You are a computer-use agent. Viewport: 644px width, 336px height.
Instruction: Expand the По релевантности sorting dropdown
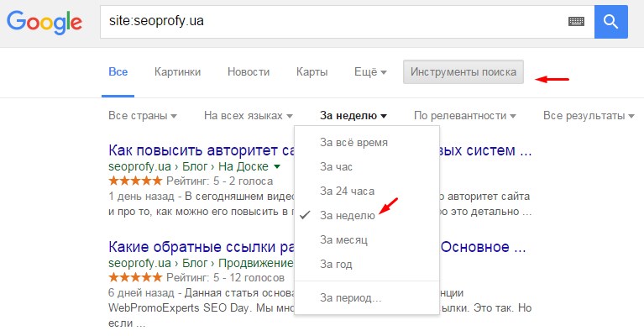(x=464, y=115)
